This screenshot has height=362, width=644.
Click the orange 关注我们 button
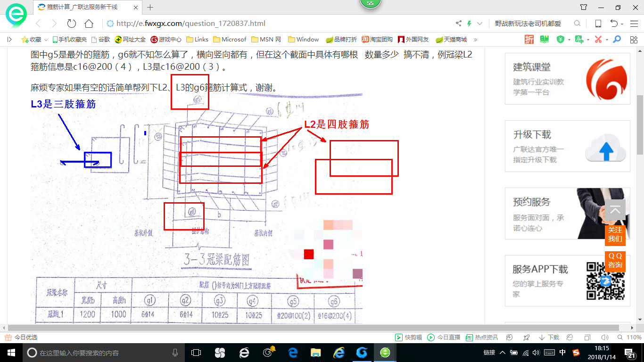[x=615, y=235]
